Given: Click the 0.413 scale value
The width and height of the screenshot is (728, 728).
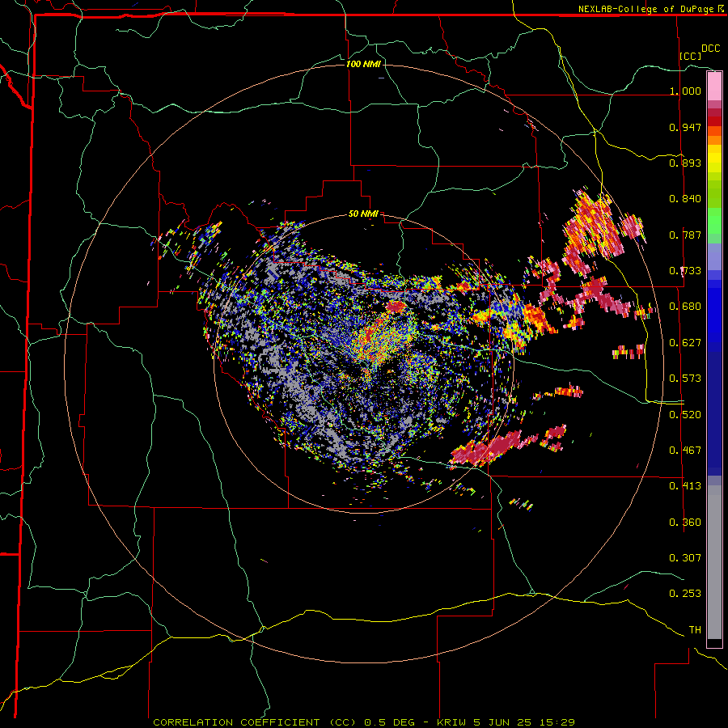Looking at the screenshot, I should pyautogui.click(x=685, y=486).
